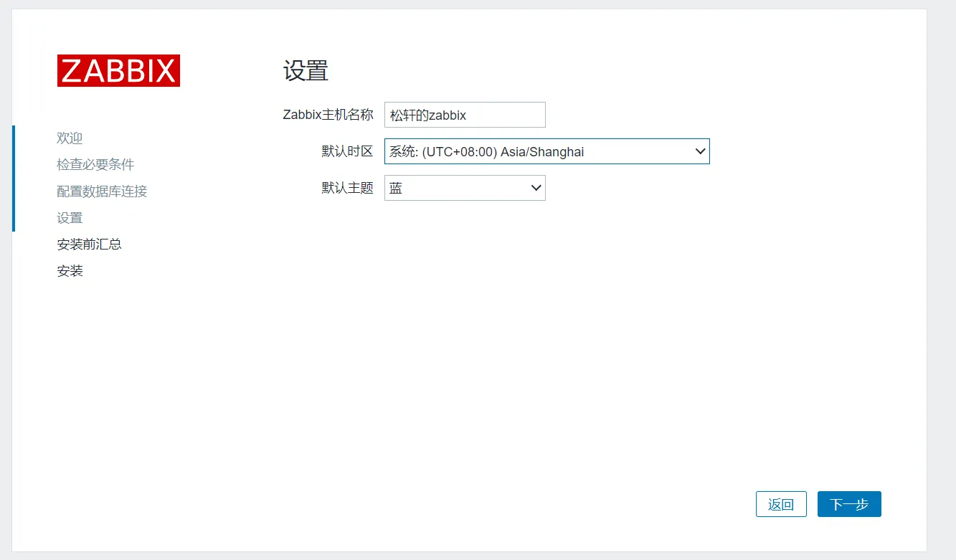
Task: Click the text 松轩的zabbix inside hostname field
Action: tap(428, 115)
